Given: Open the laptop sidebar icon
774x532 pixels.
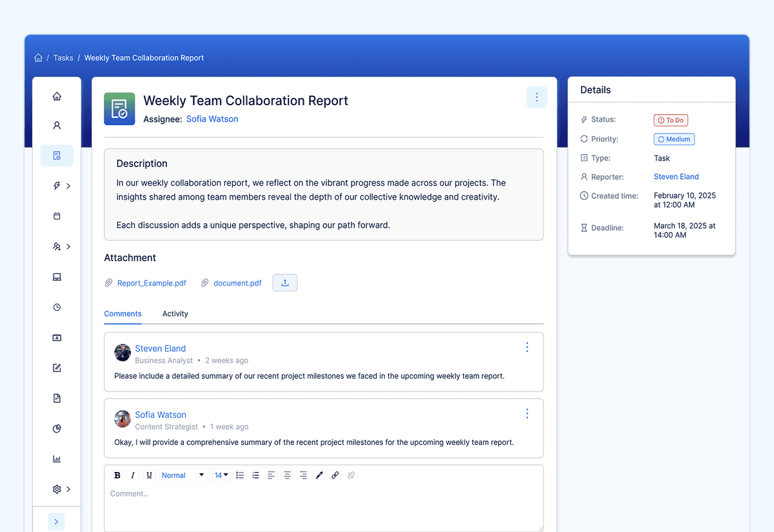Looking at the screenshot, I should pos(57,277).
